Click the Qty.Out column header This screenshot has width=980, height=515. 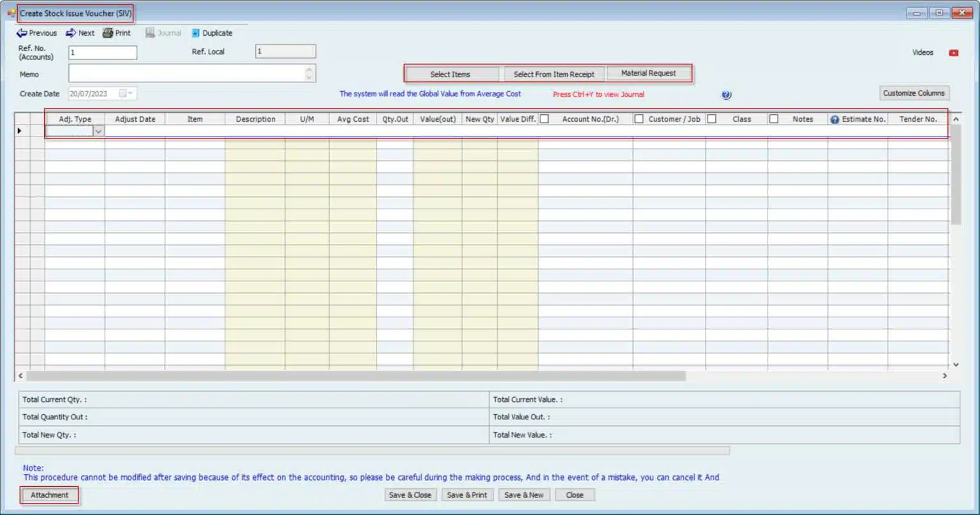point(395,119)
